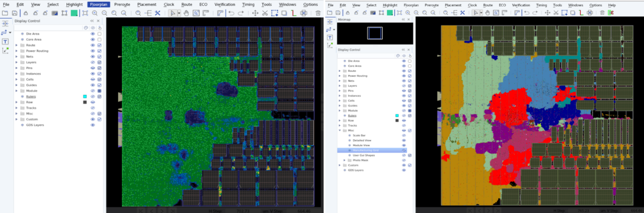644x213 pixels.
Task: Click the trash delete icon in left window
Action: (x=318, y=13)
